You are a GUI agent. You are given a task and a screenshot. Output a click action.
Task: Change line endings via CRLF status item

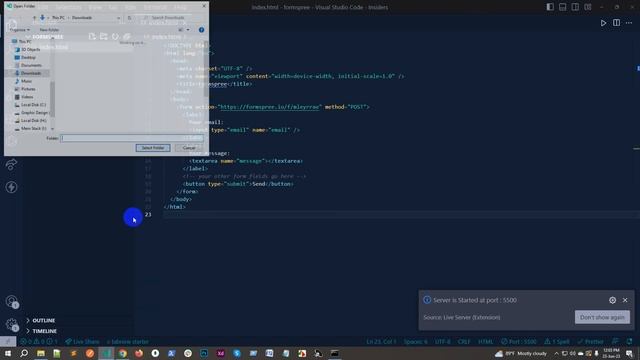(464, 342)
